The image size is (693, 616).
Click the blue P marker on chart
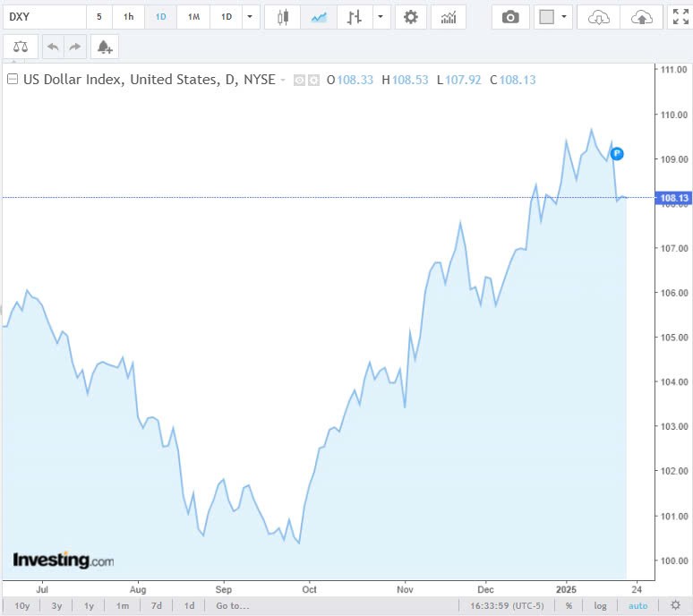(x=617, y=154)
